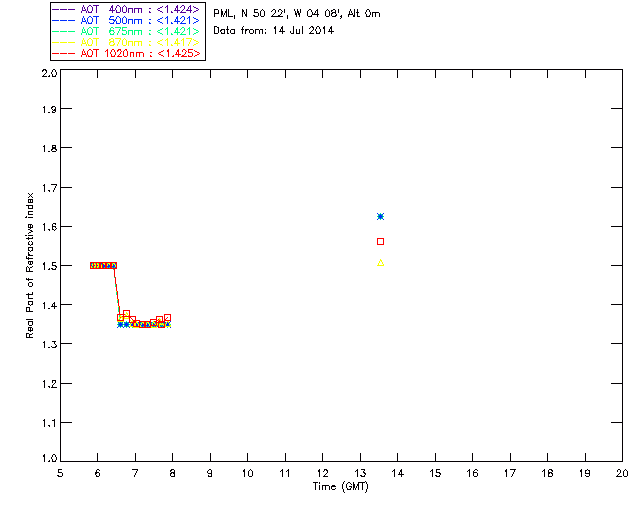Viewport: 640px width, 512px height.
Task: Click x-axis tick label '7'
Action: point(135,473)
